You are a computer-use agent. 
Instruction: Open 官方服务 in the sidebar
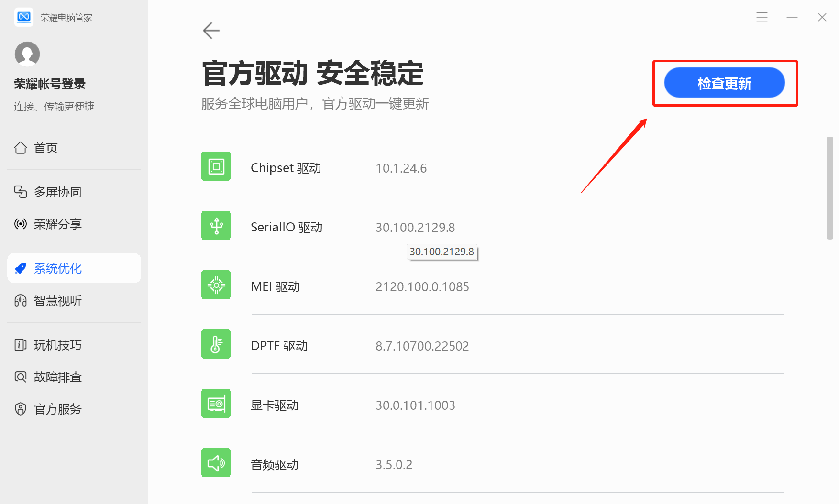[57, 409]
